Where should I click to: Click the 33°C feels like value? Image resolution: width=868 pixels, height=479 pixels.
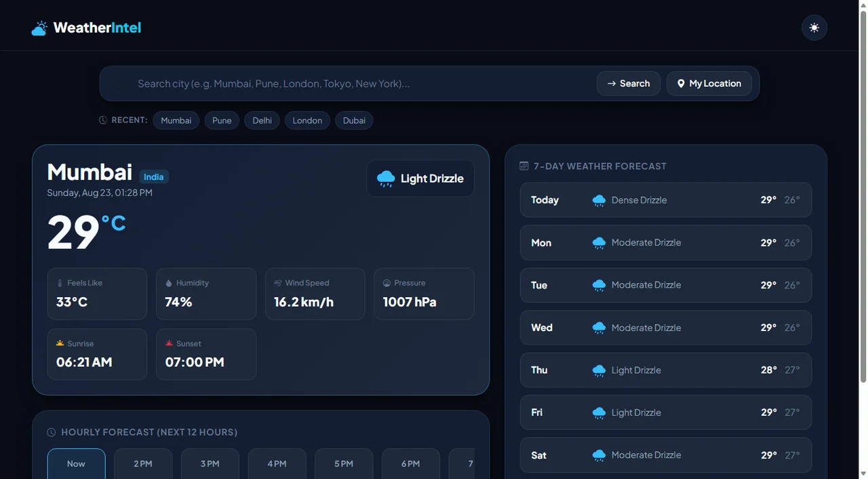[x=72, y=302]
